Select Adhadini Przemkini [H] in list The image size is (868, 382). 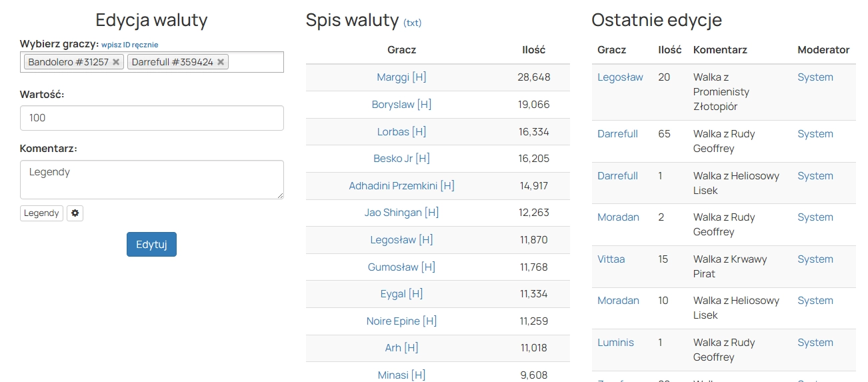(401, 186)
